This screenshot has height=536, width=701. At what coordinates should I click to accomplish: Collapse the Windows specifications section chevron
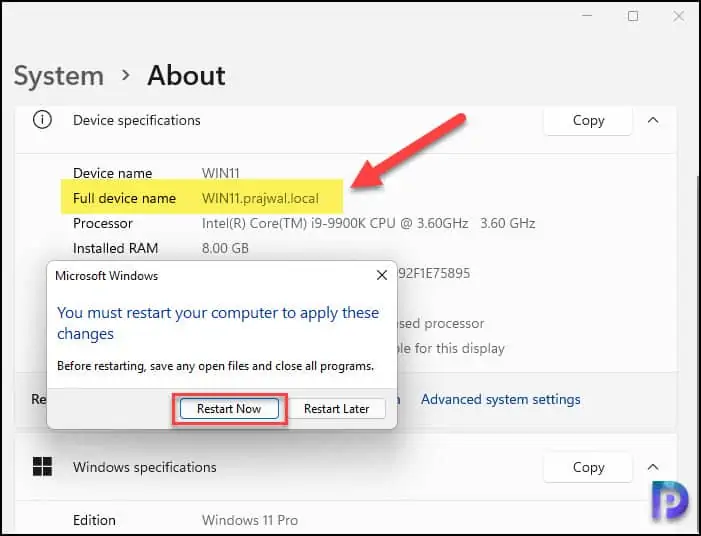coord(653,467)
